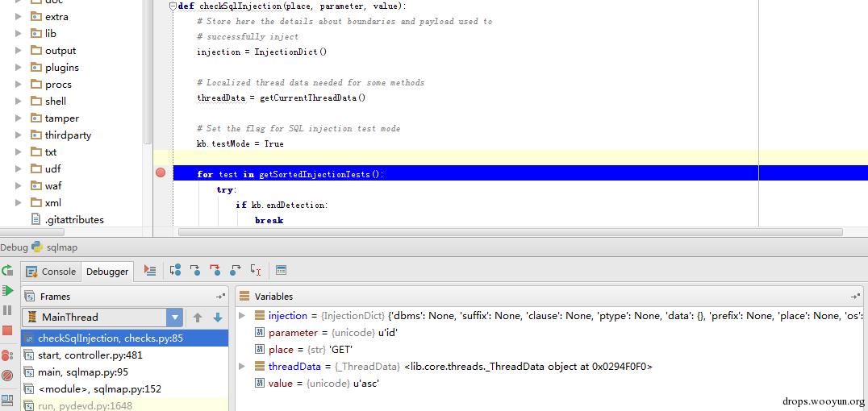Select the start, controller.py:481 stack frame
The image size is (868, 411).
90,355
